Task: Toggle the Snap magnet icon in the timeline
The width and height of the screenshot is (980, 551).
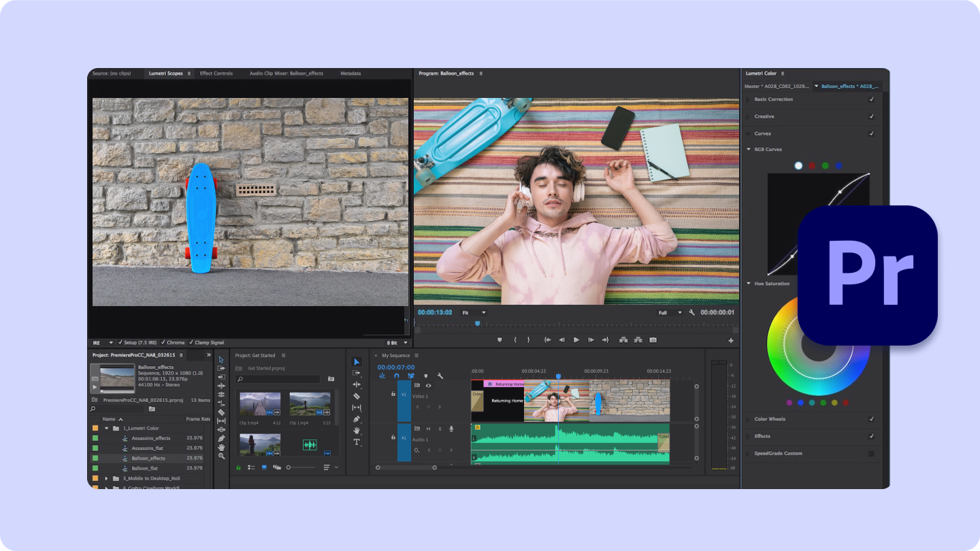Action: (397, 376)
